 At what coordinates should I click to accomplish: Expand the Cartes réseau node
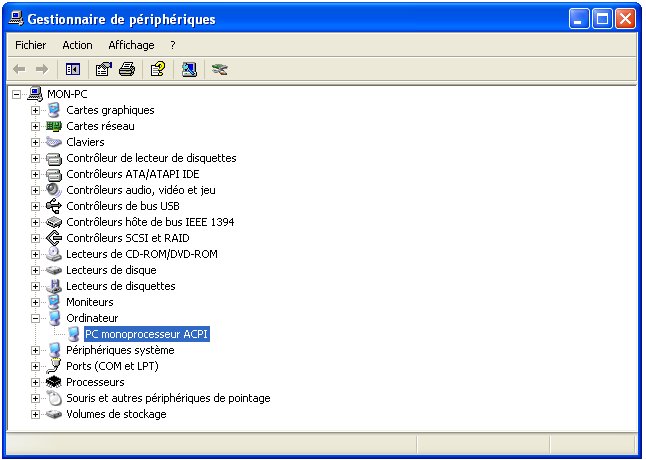click(x=35, y=126)
